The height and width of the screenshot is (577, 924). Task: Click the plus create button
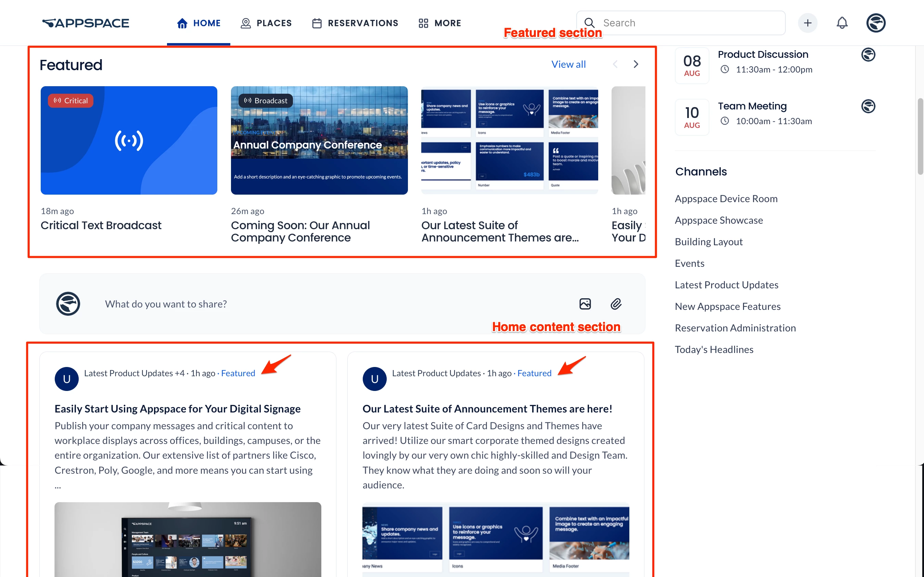click(x=807, y=23)
